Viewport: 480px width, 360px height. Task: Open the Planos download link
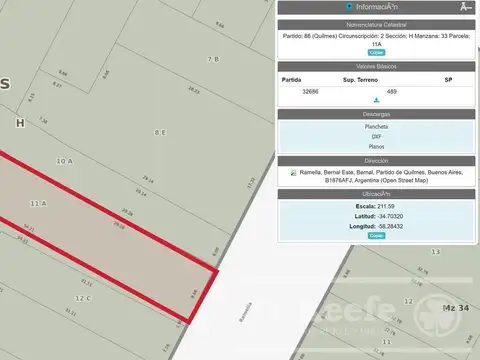[x=376, y=147]
